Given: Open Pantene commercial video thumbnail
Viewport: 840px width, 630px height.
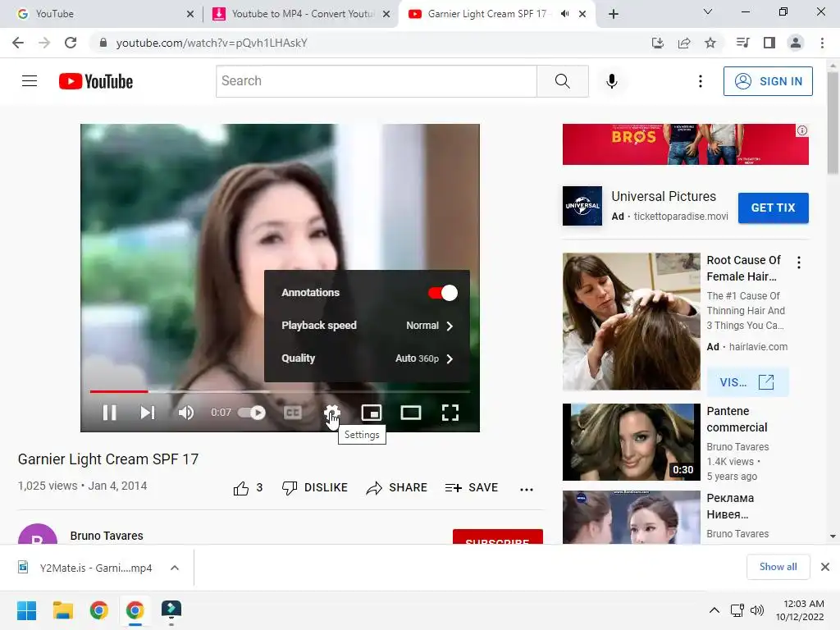Looking at the screenshot, I should [631, 442].
